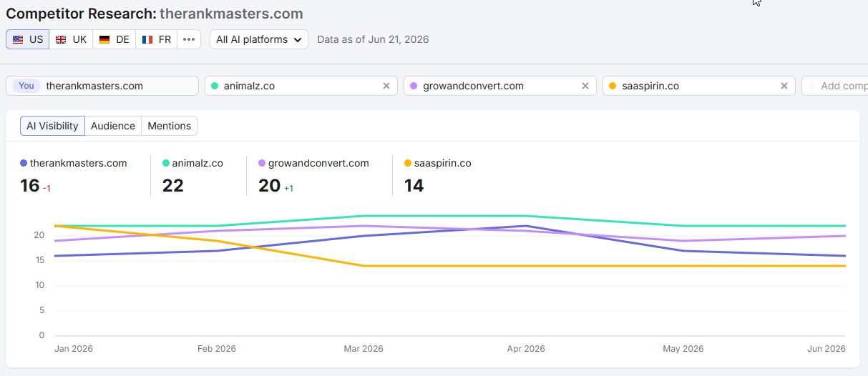Click the y-axis value 15
Image resolution: width=868 pixels, height=376 pixels.
point(39,260)
